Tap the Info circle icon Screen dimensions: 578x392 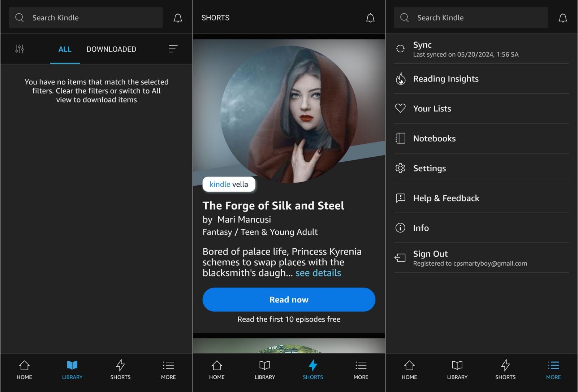[400, 228]
